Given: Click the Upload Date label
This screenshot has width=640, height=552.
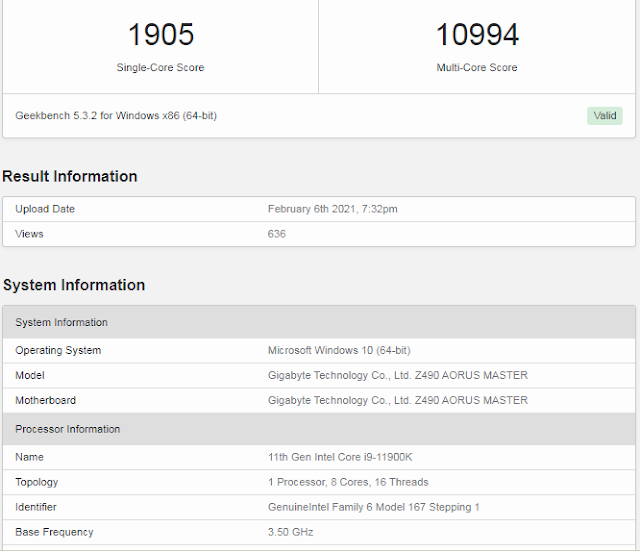Looking at the screenshot, I should tap(45, 209).
